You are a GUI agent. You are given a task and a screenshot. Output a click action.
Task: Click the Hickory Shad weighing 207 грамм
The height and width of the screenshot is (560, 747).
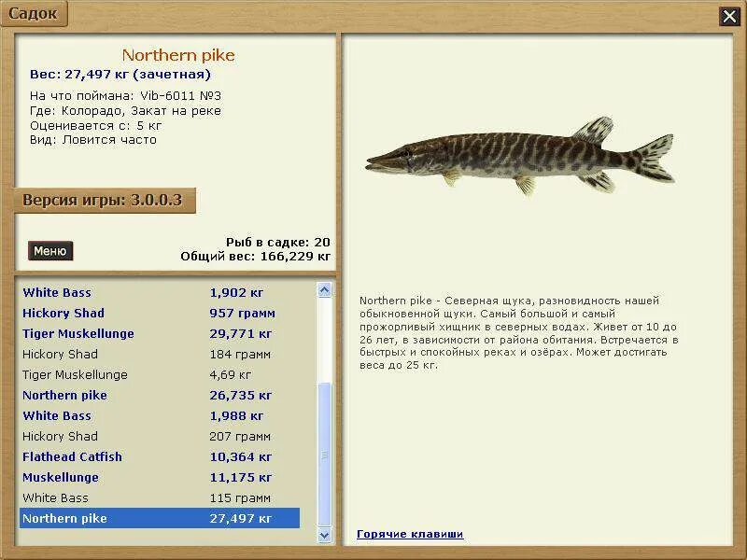point(140,436)
